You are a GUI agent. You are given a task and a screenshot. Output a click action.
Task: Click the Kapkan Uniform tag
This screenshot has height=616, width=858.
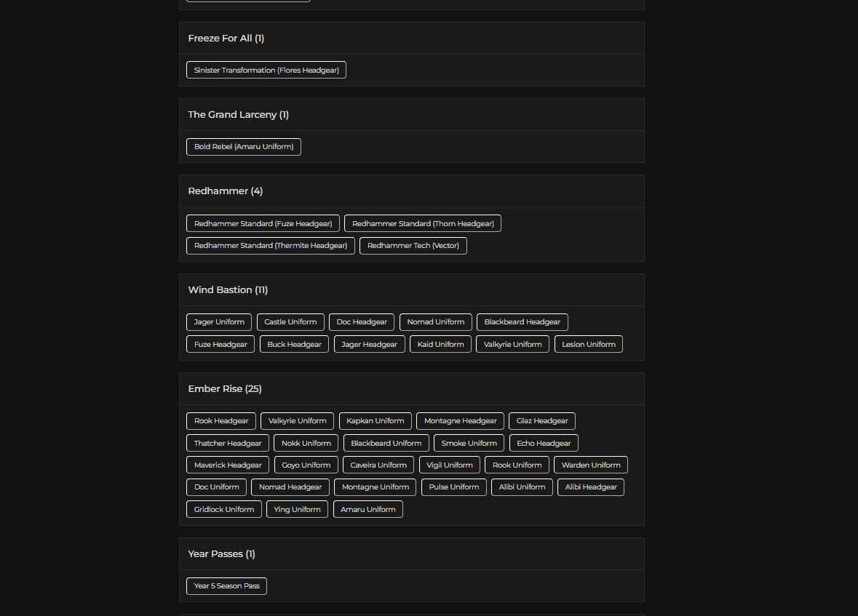coord(375,421)
